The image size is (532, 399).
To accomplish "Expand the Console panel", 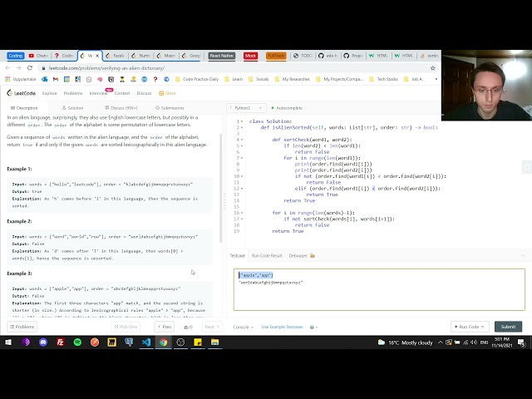I will 243,327.
